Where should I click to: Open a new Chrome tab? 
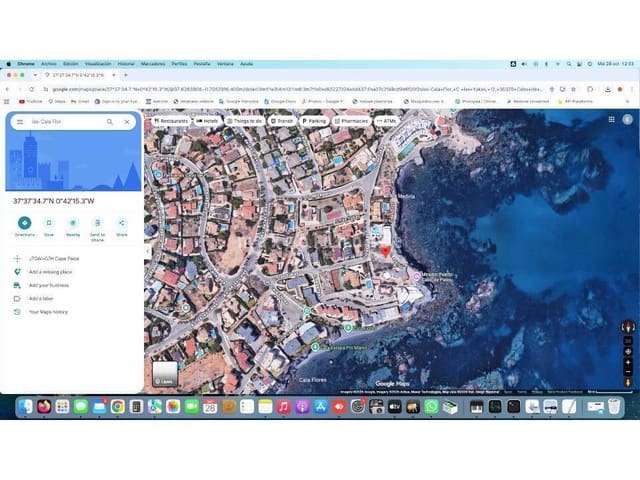pyautogui.click(x=126, y=75)
